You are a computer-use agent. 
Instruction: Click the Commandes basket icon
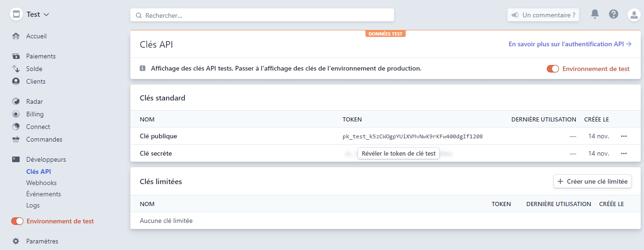pos(16,139)
